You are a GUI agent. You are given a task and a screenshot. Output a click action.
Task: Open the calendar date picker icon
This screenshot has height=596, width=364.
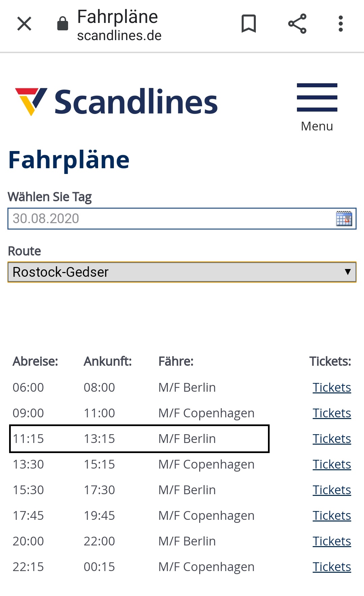[x=344, y=218]
